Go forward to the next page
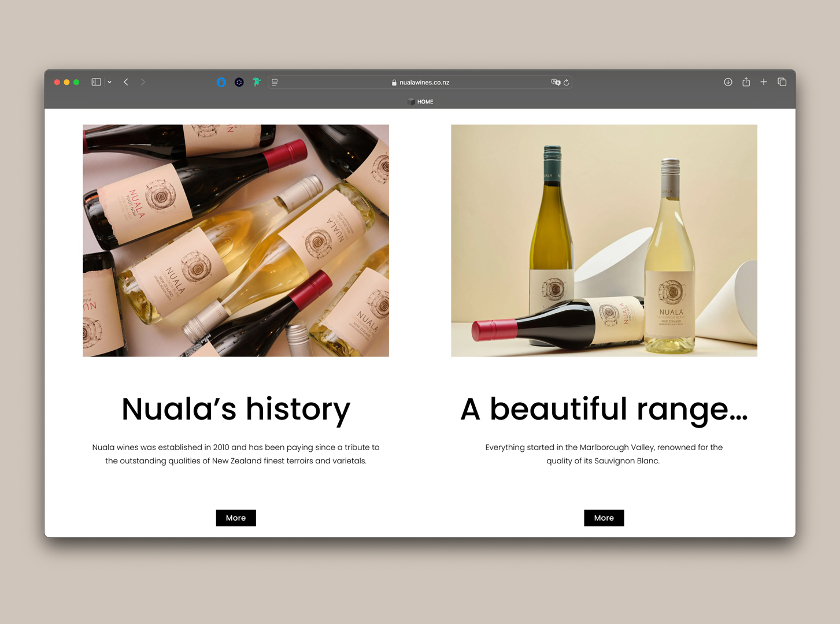This screenshot has width=840, height=624. (143, 82)
